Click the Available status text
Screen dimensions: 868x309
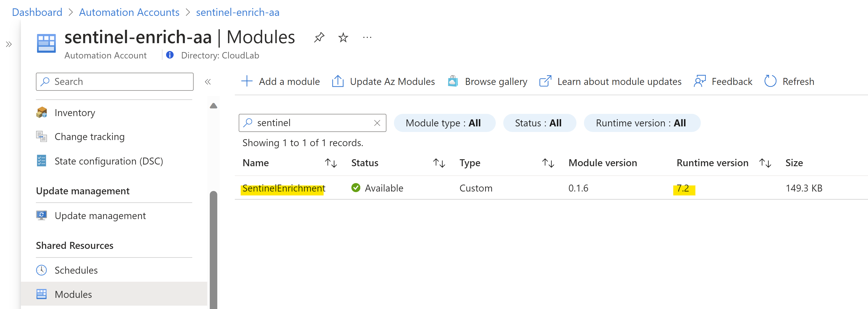tap(384, 188)
